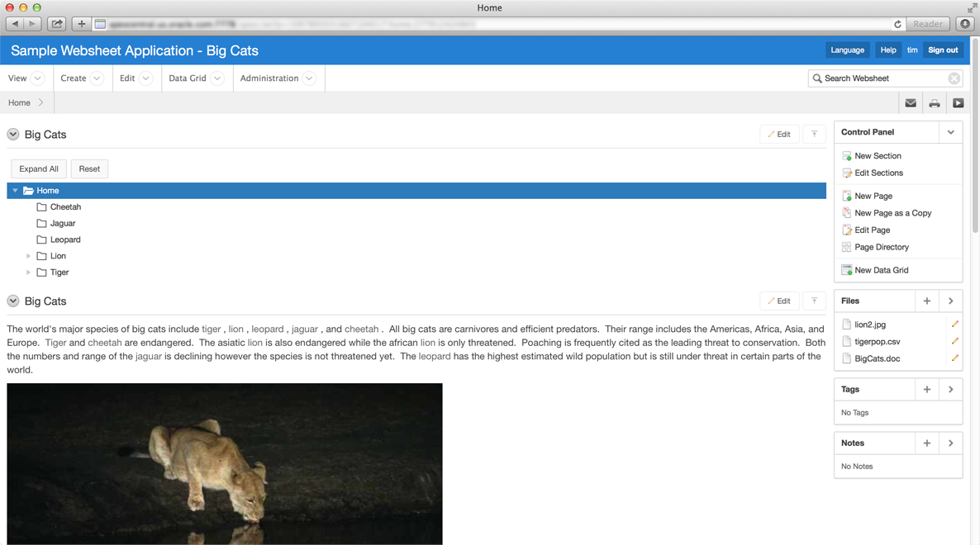The width and height of the screenshot is (980, 545).
Task: Add a new tag with plus icon
Action: tap(926, 390)
